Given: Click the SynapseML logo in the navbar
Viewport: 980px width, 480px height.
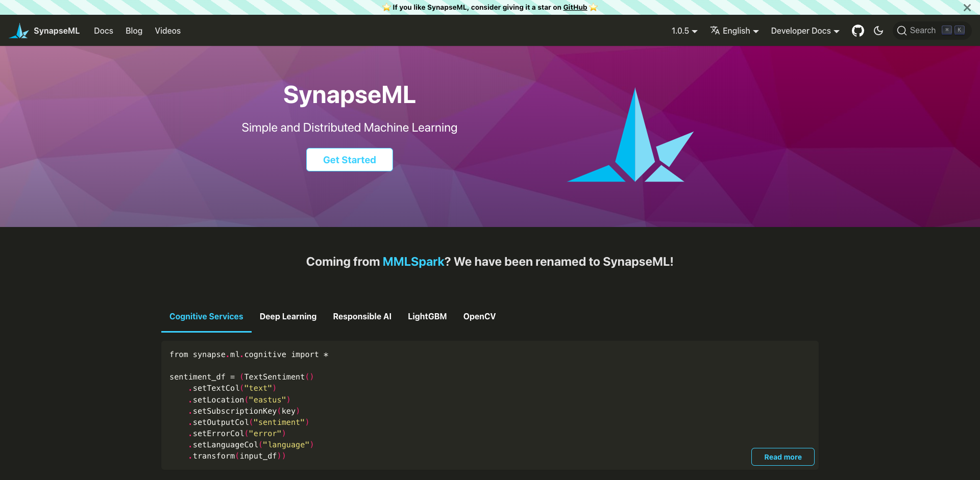Looking at the screenshot, I should point(44,31).
